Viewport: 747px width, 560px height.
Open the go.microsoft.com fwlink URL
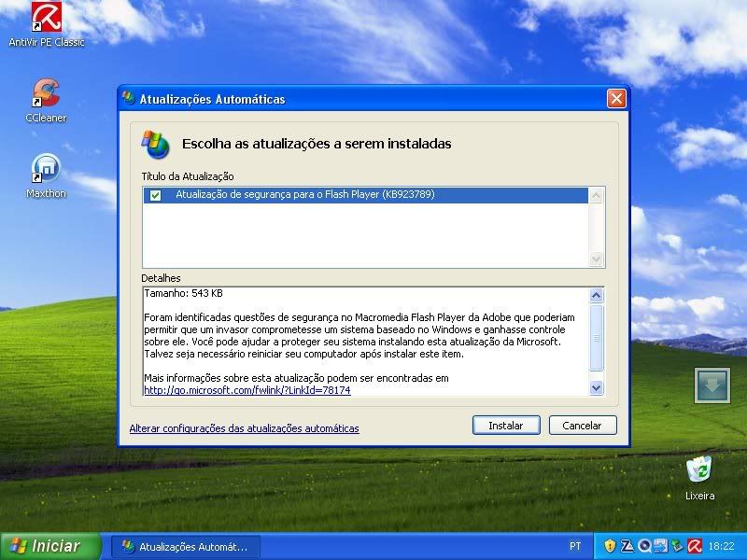click(247, 390)
